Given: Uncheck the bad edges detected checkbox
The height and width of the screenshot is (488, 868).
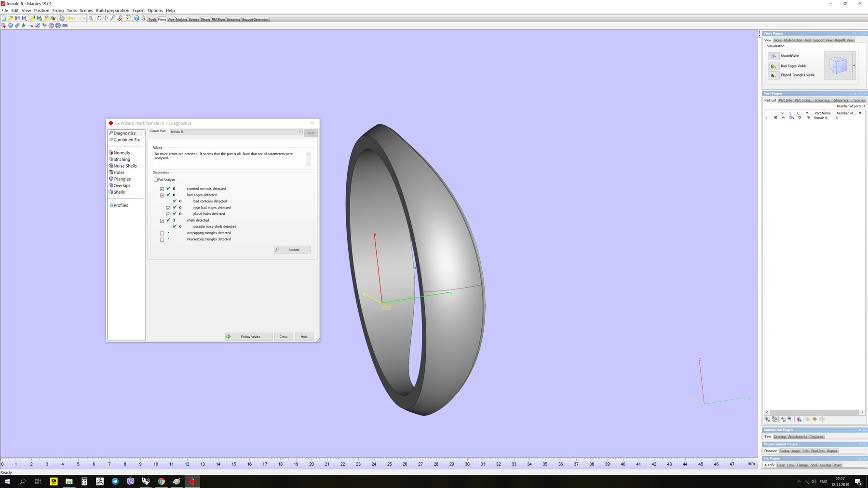Looking at the screenshot, I should 162,195.
